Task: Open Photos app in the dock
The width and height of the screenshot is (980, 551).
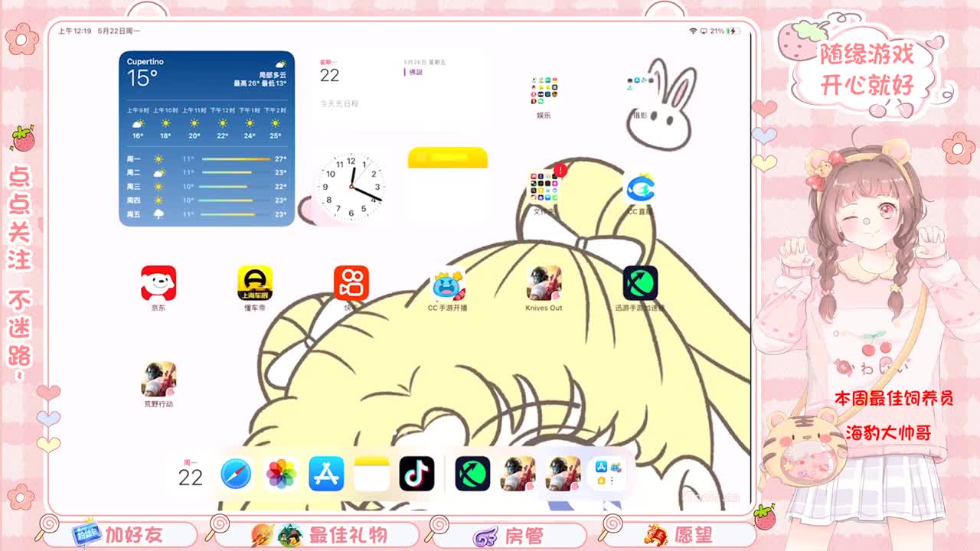Action: pyautogui.click(x=281, y=474)
